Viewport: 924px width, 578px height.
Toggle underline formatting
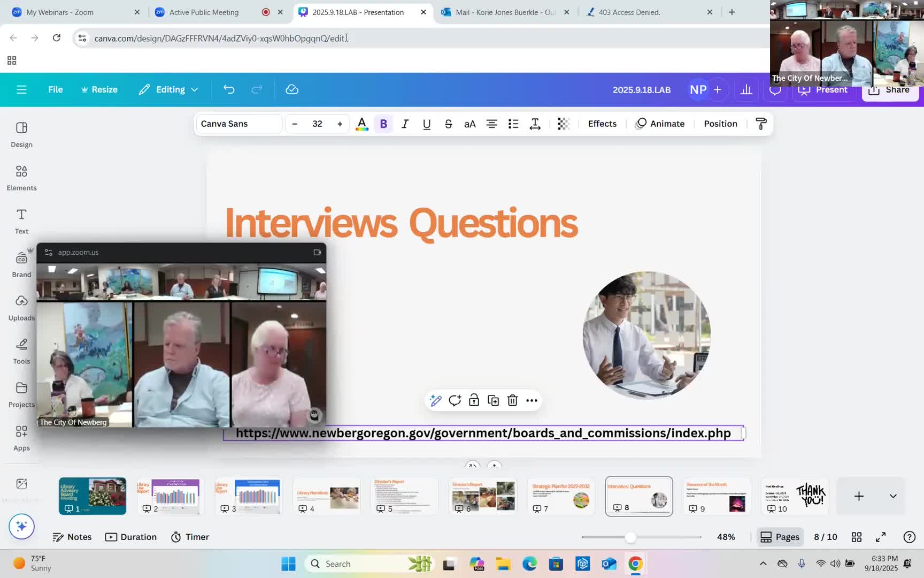(427, 124)
